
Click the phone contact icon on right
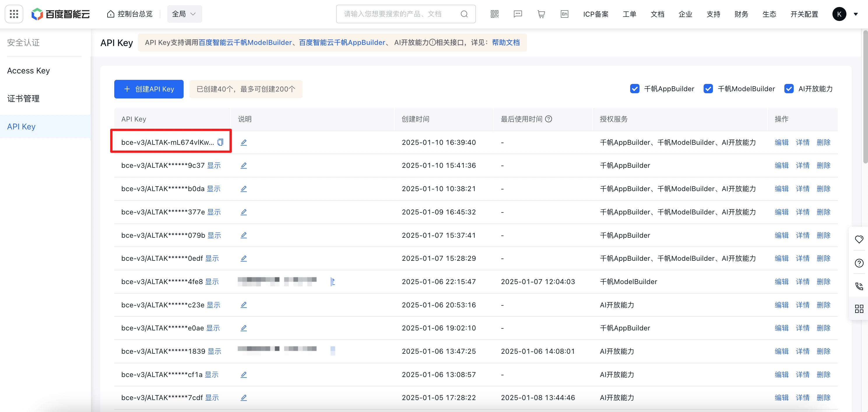tap(859, 286)
